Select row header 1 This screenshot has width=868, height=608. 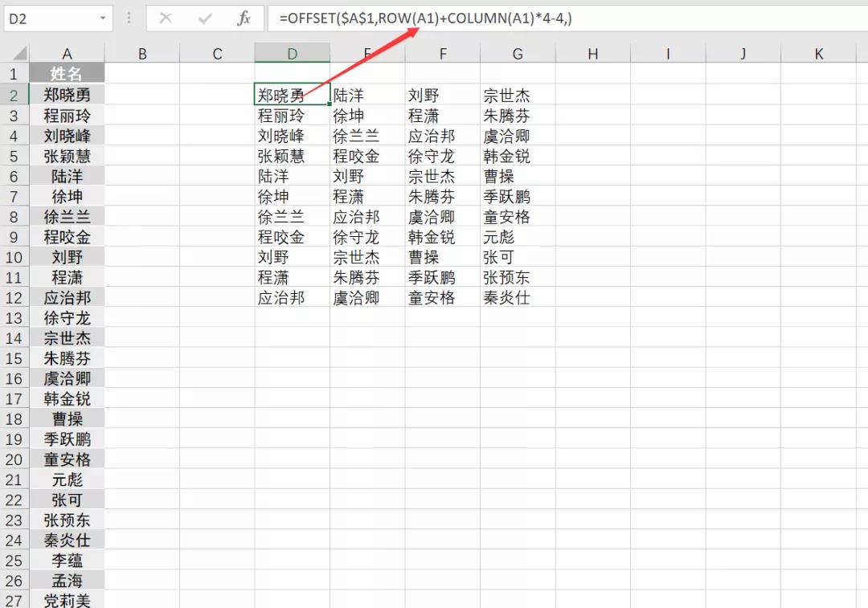pyautogui.click(x=14, y=72)
